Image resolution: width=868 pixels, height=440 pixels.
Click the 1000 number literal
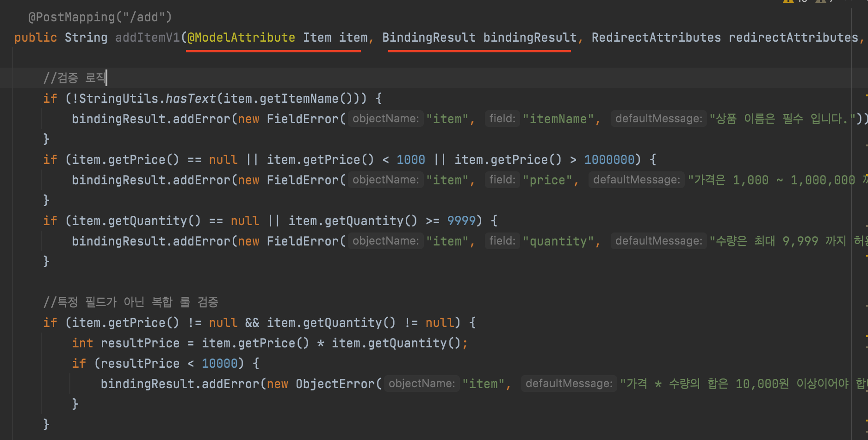click(x=411, y=160)
